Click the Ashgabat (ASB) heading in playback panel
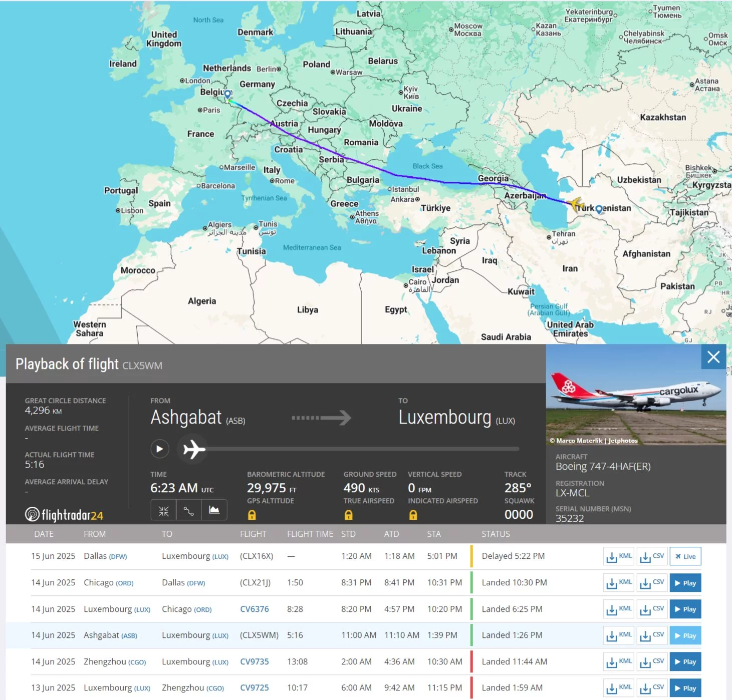Image resolution: width=732 pixels, height=700 pixels. coord(198,418)
